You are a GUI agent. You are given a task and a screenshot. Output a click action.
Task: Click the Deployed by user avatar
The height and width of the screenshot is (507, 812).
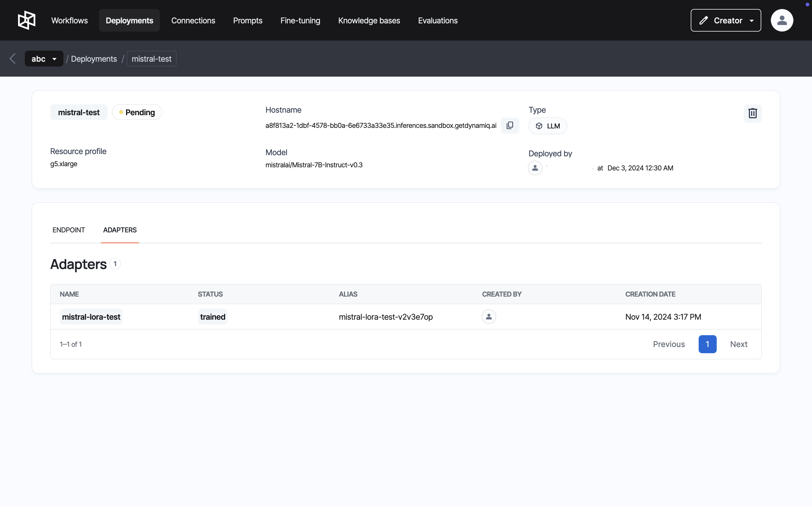coord(535,168)
